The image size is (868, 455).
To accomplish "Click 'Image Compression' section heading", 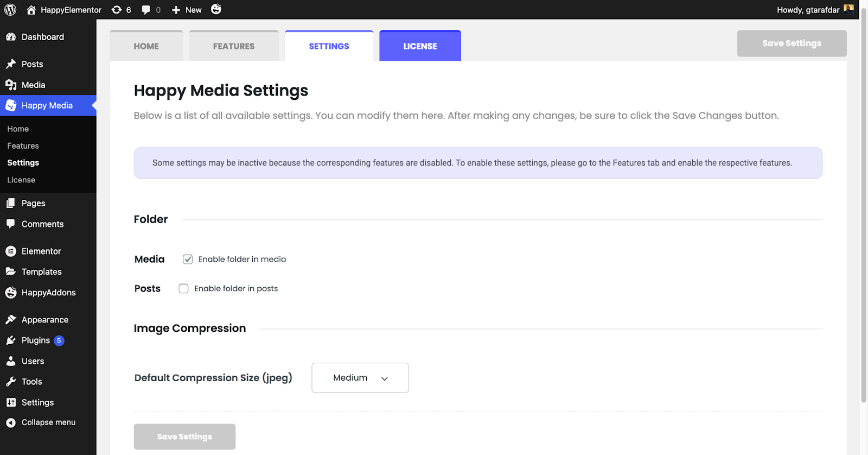I will [190, 328].
